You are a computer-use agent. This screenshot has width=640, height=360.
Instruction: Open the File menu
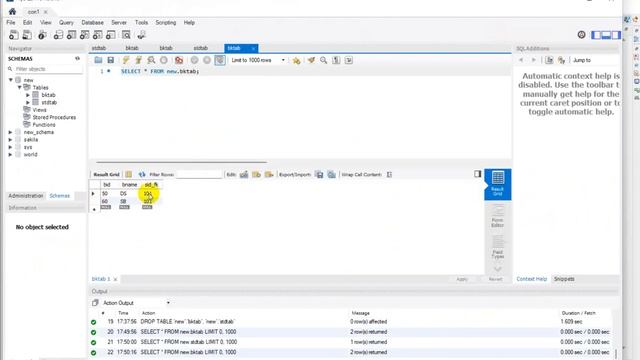pos(11,22)
